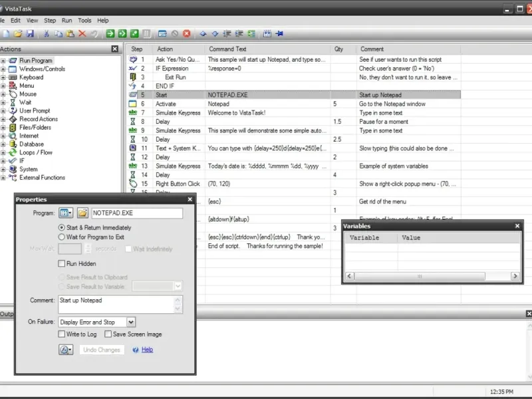Open the Edit menu
Viewport: 532px width, 399px height.
(x=15, y=21)
